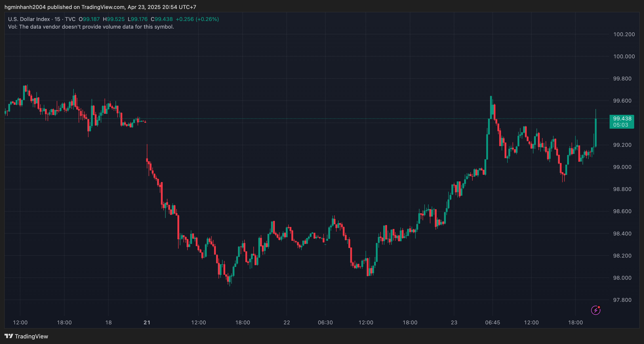The image size is (644, 344).
Task: Click the 98.800 price axis label
Action: [x=622, y=189]
